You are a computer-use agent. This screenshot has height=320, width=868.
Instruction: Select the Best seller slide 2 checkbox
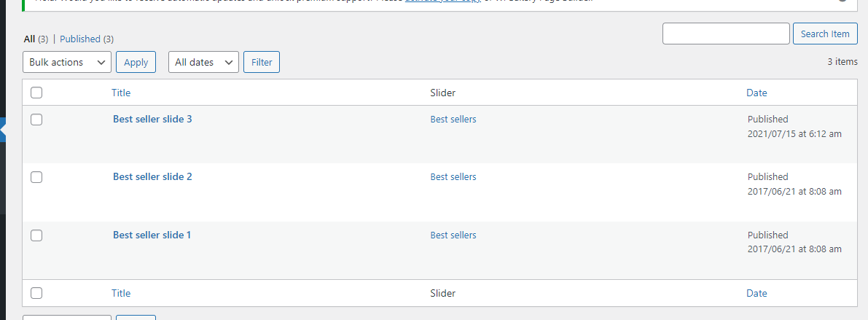click(36, 177)
